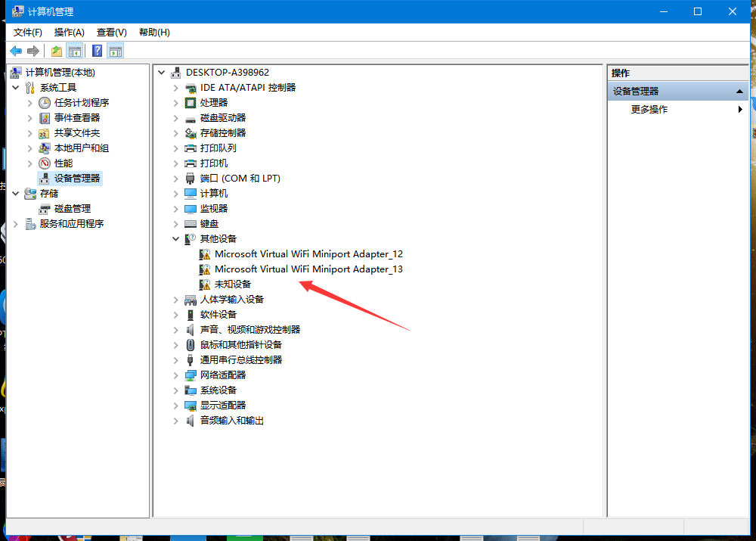Select 计算机管理(本地) root item
Screen dimensions: 756x541
coord(60,73)
